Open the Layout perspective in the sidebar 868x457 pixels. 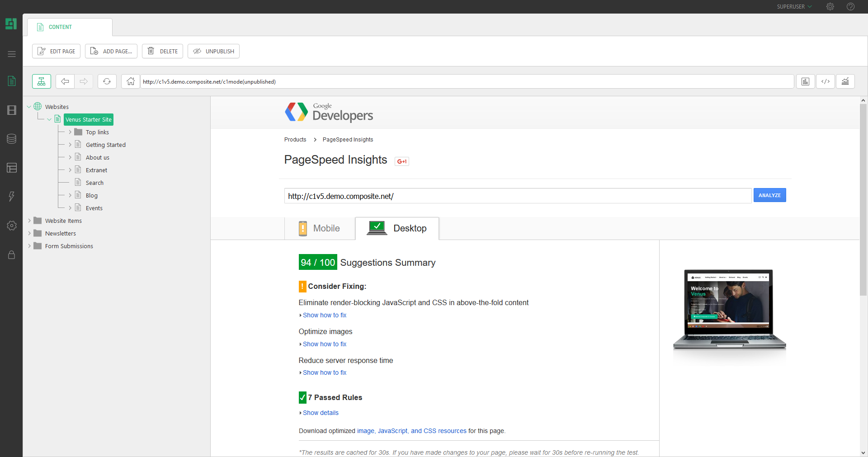pos(11,168)
